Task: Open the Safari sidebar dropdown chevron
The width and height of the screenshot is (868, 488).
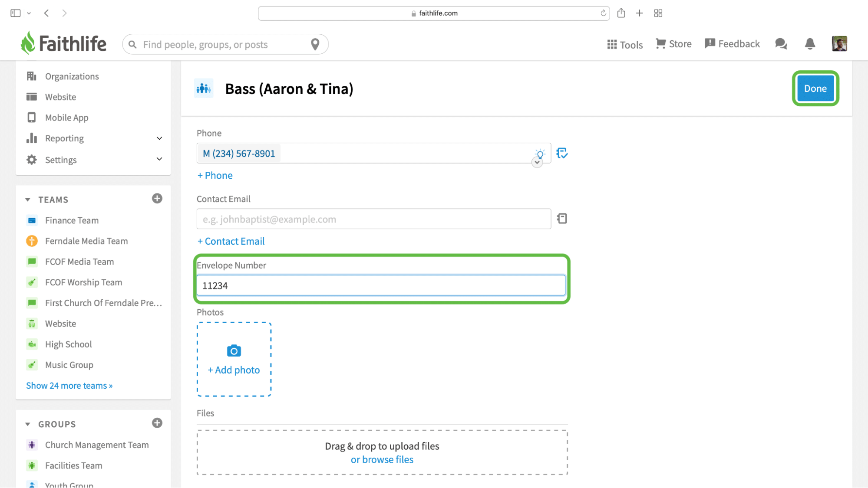Action: [x=29, y=13]
